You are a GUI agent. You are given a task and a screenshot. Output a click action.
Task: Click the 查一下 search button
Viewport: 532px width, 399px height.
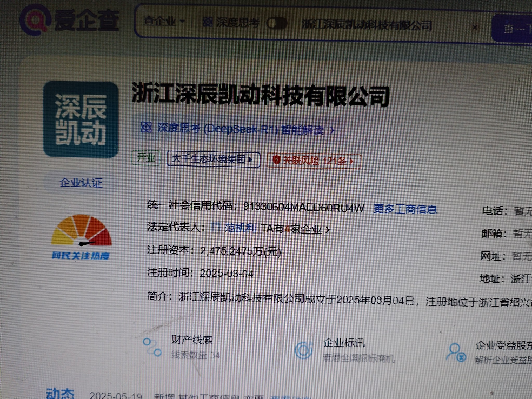tap(512, 29)
